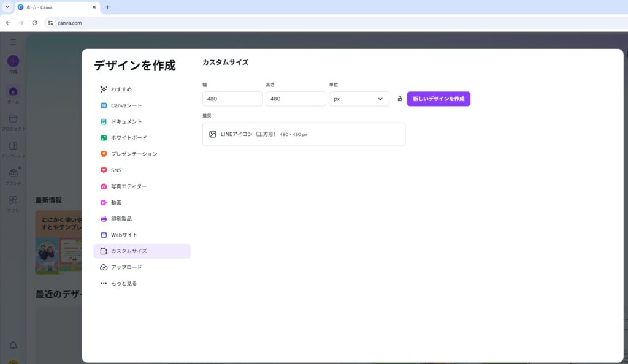The image size is (628, 364).
Task: Click the カスタムサイズ heading text
Action: [225, 63]
